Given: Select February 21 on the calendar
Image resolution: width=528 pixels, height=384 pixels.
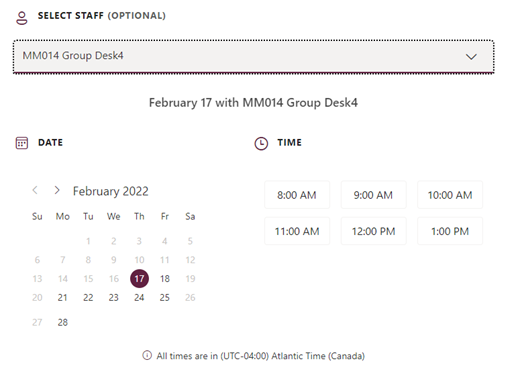Looking at the screenshot, I should 63,298.
